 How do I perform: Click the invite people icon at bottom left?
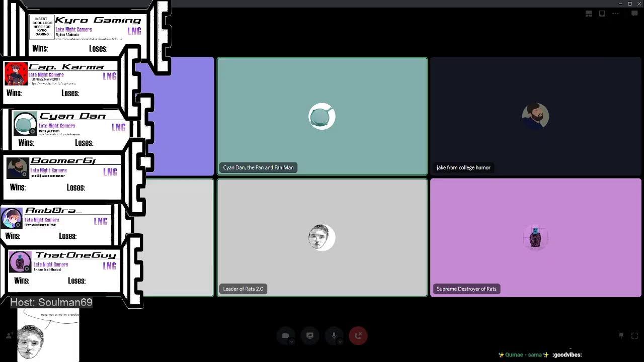click(9, 335)
